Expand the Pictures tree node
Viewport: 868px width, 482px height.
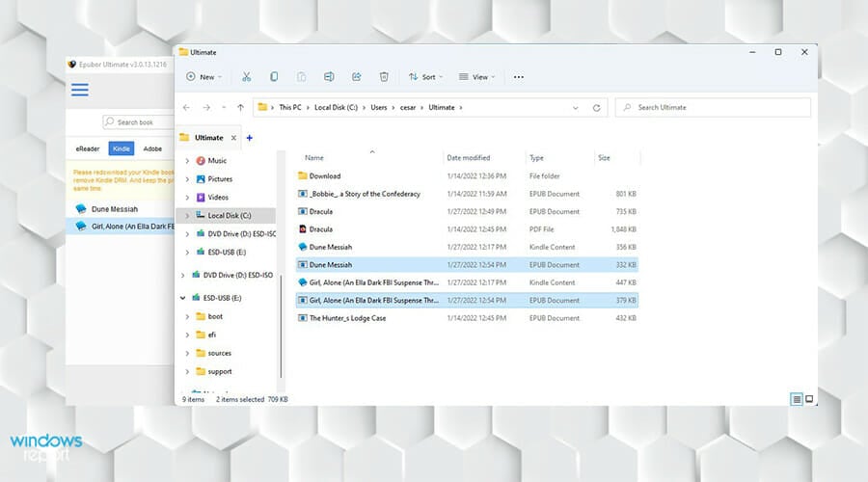(187, 179)
